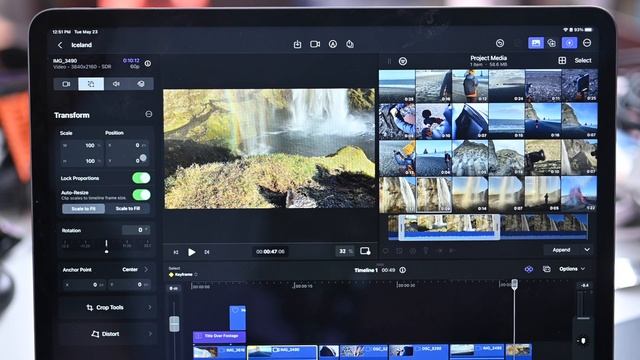Append the clip to the timeline
Screen dimensions: 640x360
click(x=561, y=250)
